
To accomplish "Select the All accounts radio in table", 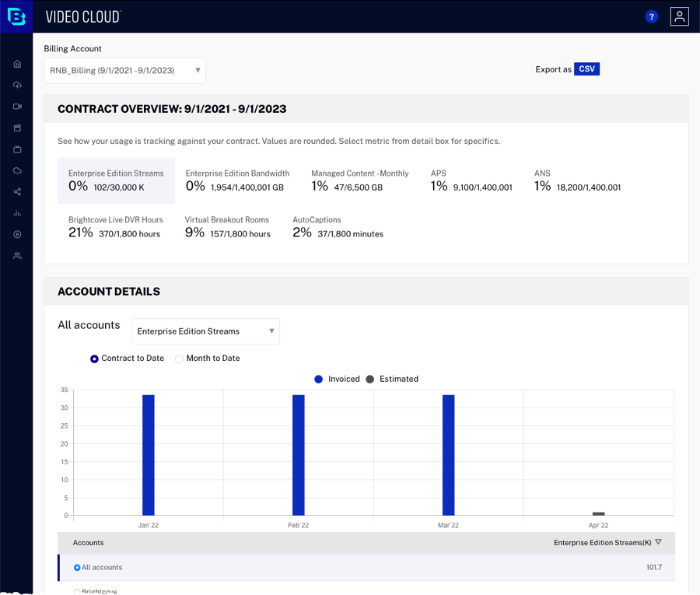I will click(x=77, y=568).
